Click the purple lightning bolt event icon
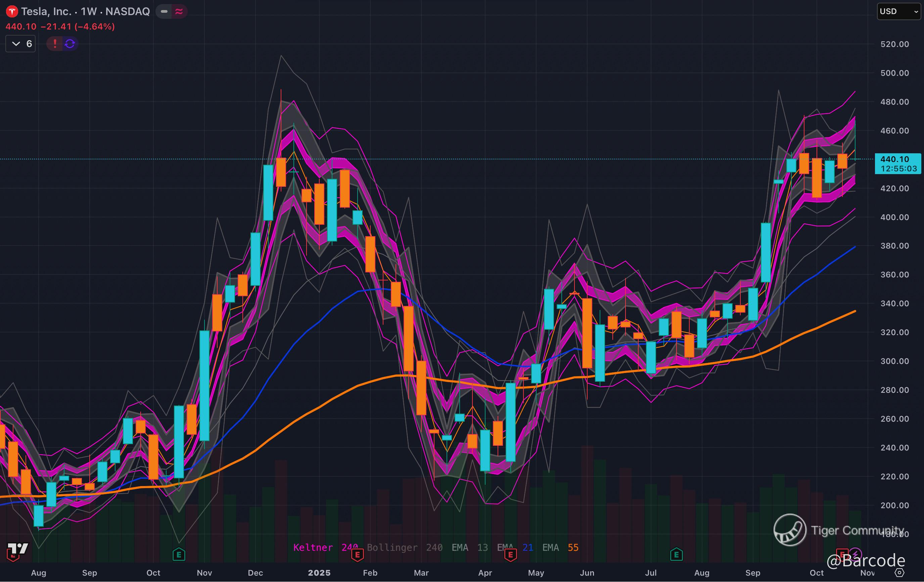924x582 pixels. click(855, 554)
